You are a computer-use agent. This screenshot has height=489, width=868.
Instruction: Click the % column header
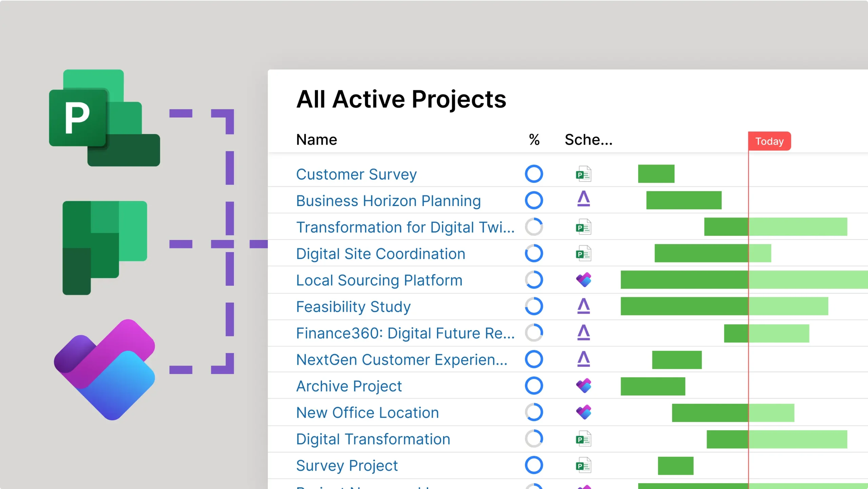pos(534,139)
